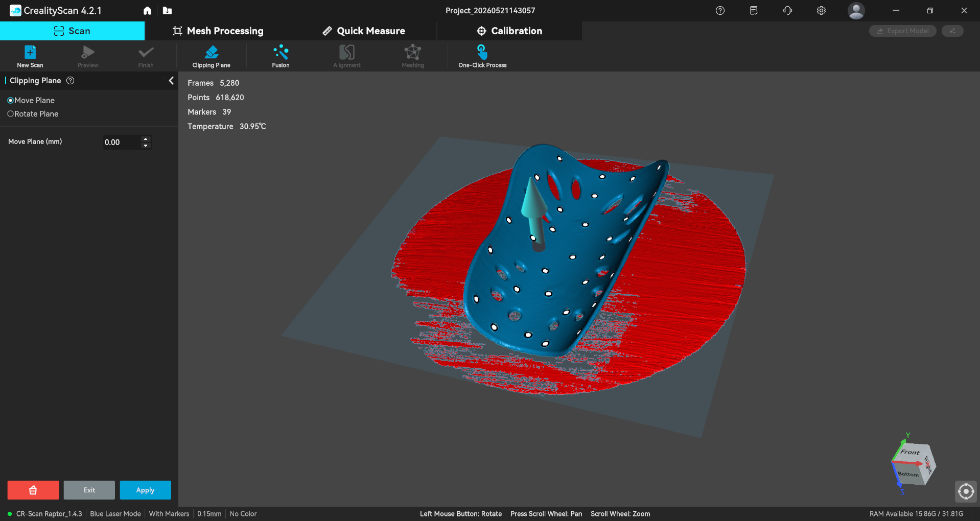The width and height of the screenshot is (980, 521).
Task: Click the No Color status entry
Action: point(243,514)
